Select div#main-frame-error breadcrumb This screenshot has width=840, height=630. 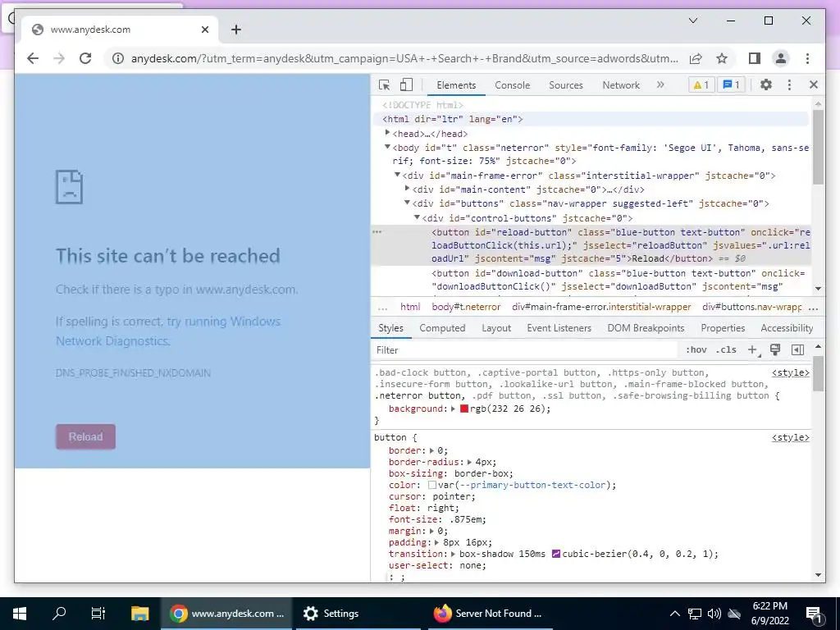(x=601, y=307)
